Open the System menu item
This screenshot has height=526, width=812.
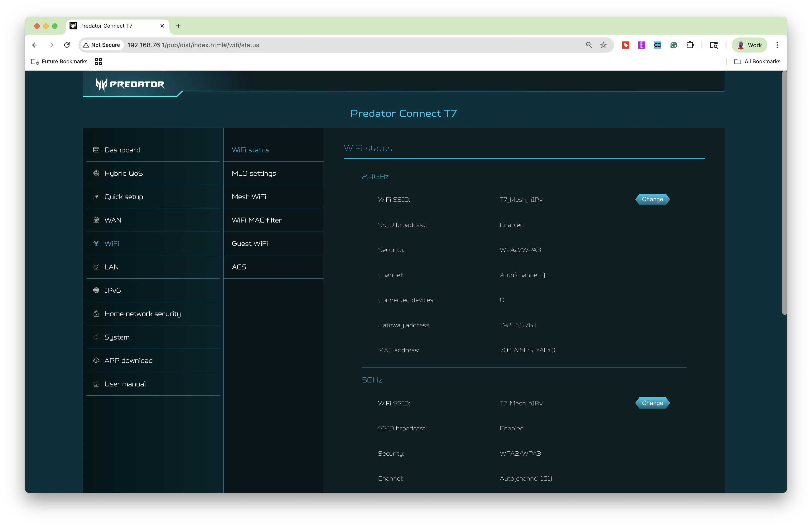[153, 337]
